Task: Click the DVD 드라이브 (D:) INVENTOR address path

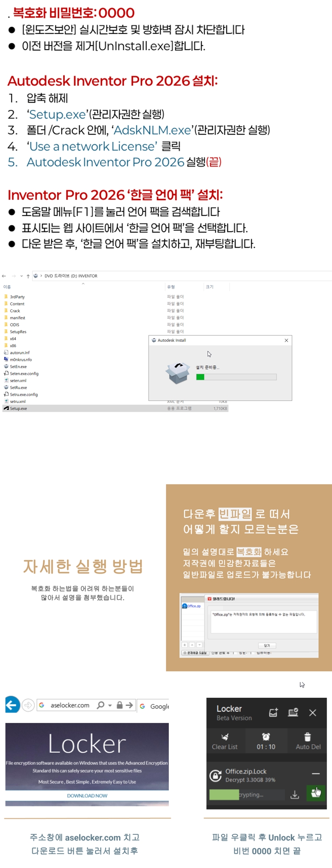Action: pyautogui.click(x=71, y=276)
